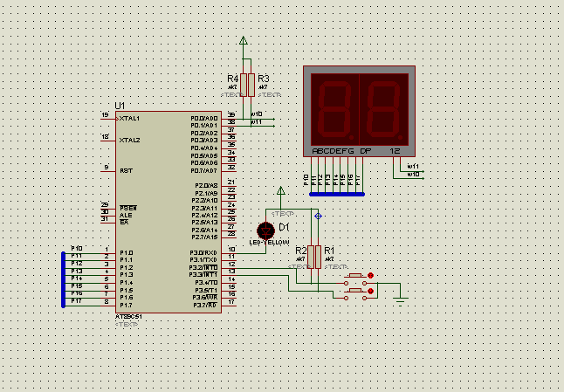Select the yellow LED D1 symbol

coord(265,230)
